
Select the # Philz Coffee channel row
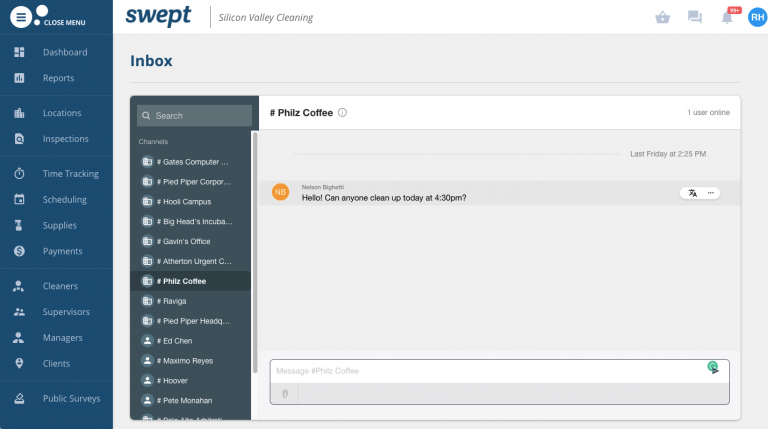coord(191,281)
